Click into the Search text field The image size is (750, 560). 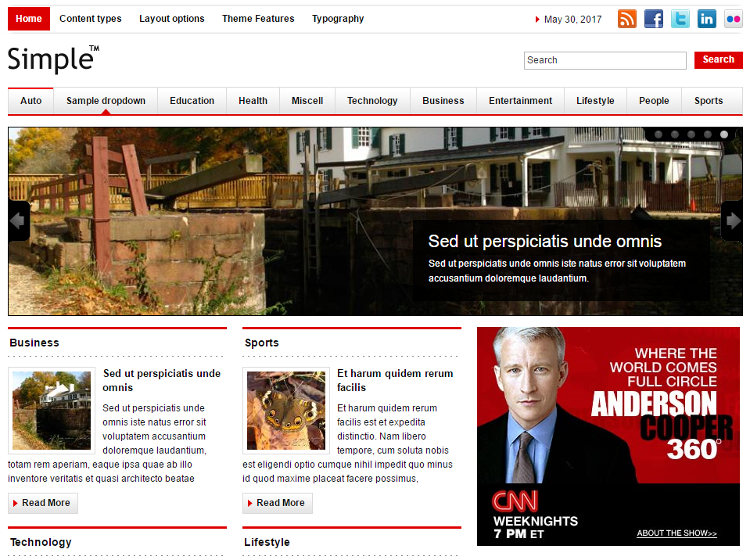pyautogui.click(x=605, y=61)
